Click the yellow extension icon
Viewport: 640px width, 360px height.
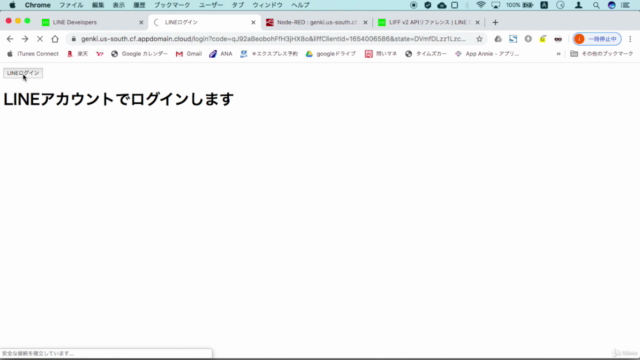[543, 39]
